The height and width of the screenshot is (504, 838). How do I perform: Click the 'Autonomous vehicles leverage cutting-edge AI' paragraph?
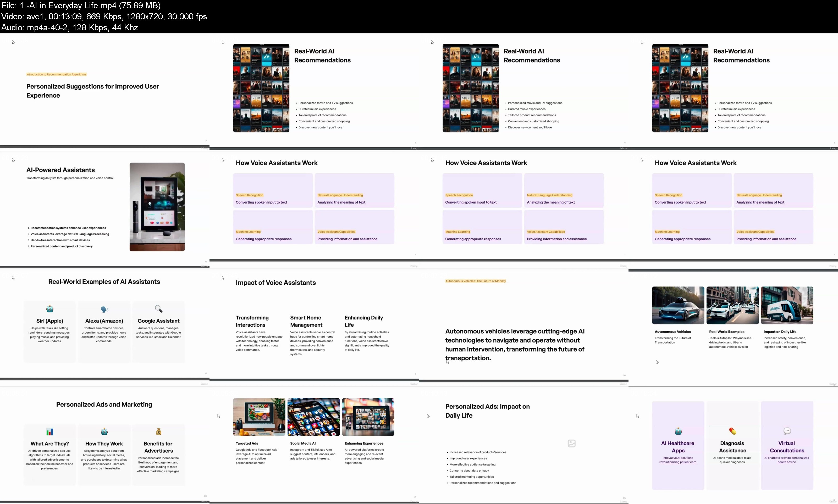(515, 344)
